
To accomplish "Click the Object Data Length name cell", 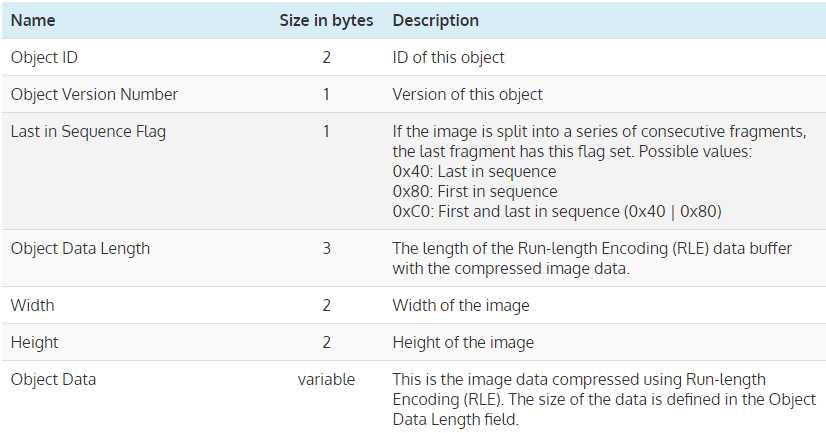I will pyautogui.click(x=80, y=248).
